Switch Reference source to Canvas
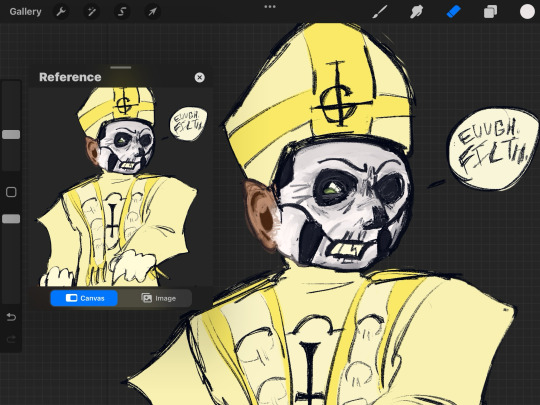The image size is (540, 405). [x=84, y=298]
